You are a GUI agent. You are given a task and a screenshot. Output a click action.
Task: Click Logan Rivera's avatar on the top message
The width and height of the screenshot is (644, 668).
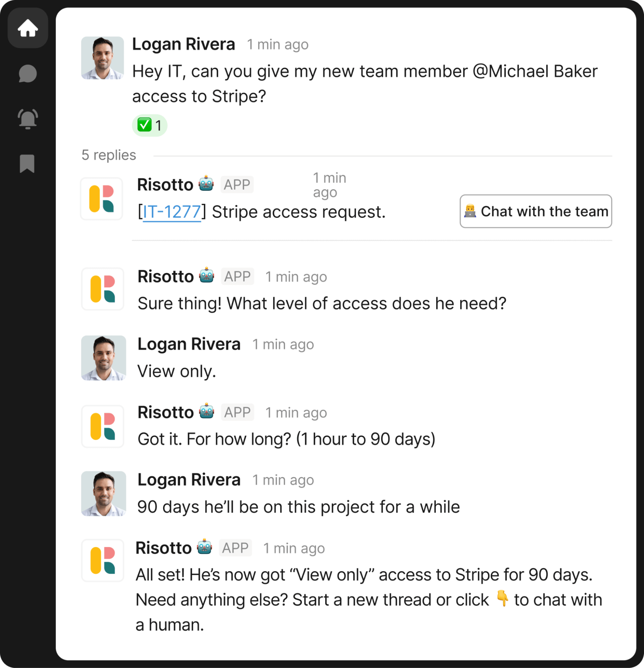coord(102,58)
